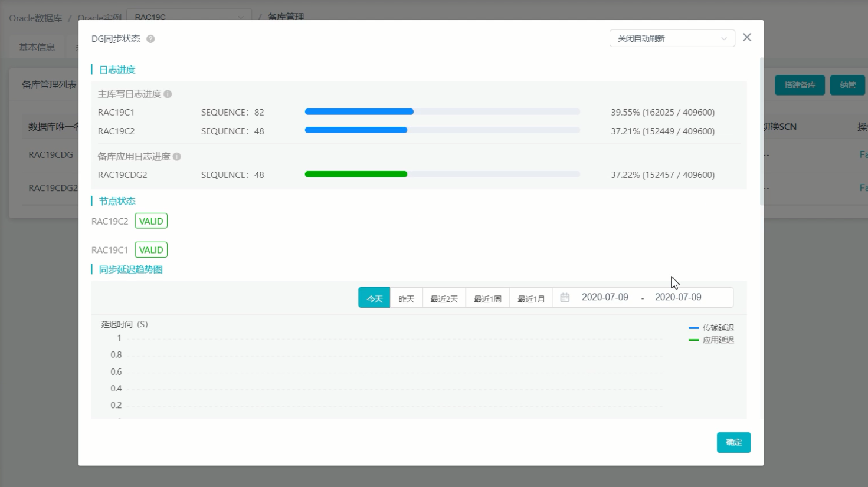The width and height of the screenshot is (868, 487).
Task: Click the 37.22% (152457 / 409600) value
Action: [663, 175]
